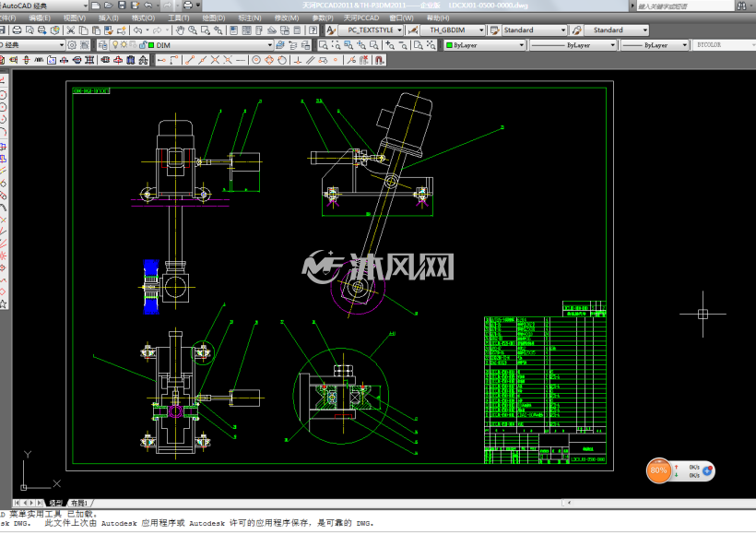Click the Text Style icon beside PC_TEXTSTYLE

pyautogui.click(x=331, y=30)
